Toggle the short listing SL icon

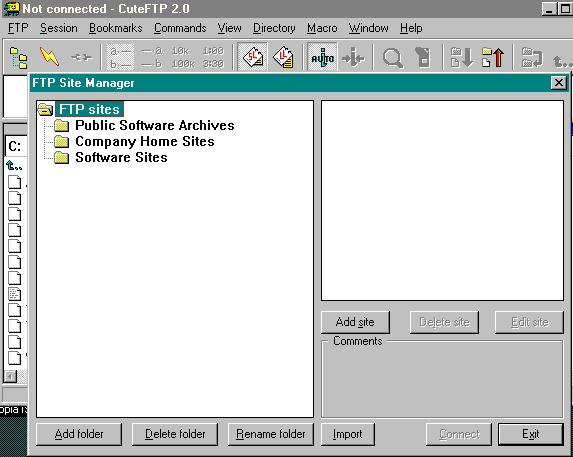click(x=253, y=57)
